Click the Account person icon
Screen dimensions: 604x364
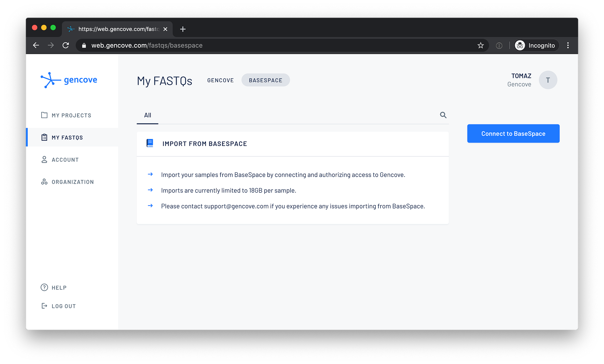coord(44,159)
